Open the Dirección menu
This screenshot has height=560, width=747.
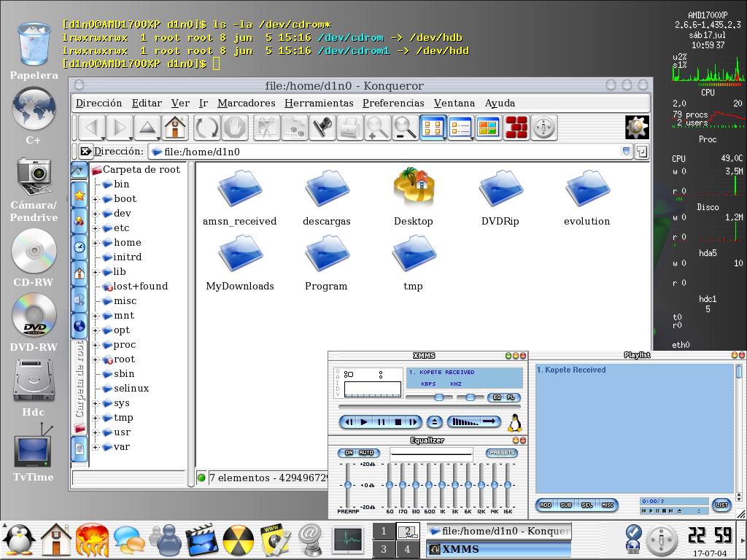(98, 104)
